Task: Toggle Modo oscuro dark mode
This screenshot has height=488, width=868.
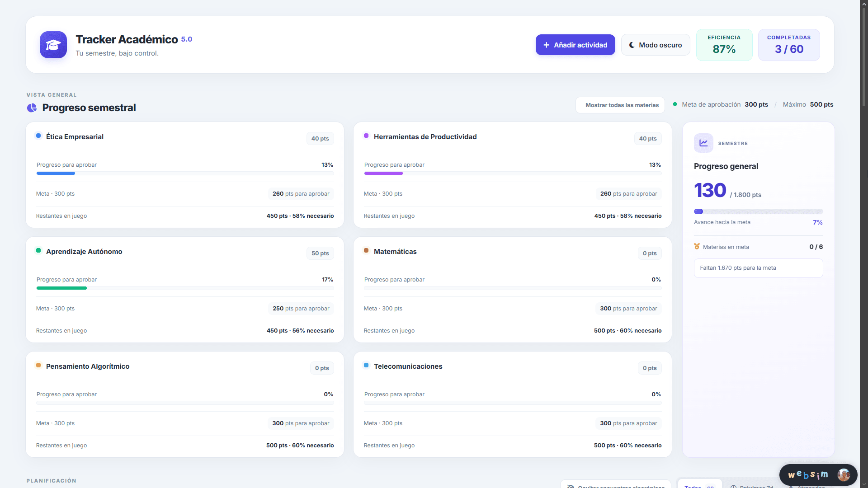Action: (656, 45)
